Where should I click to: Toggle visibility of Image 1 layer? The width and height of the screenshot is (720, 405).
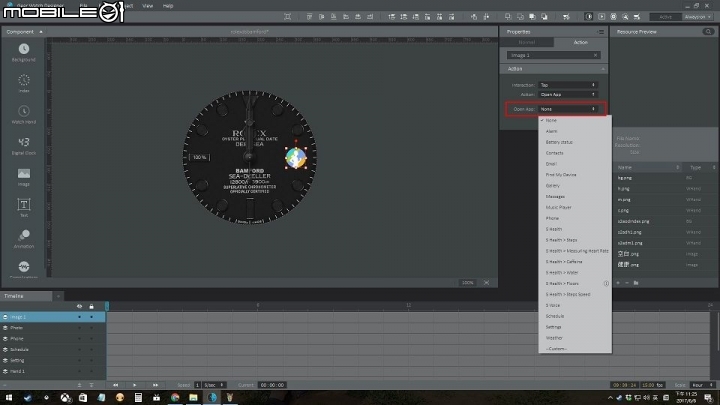[x=79, y=317]
